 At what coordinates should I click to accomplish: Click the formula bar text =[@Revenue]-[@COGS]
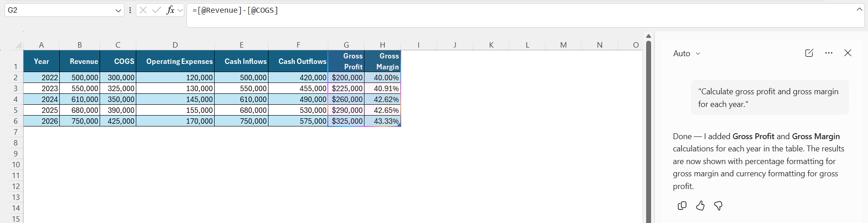click(235, 10)
